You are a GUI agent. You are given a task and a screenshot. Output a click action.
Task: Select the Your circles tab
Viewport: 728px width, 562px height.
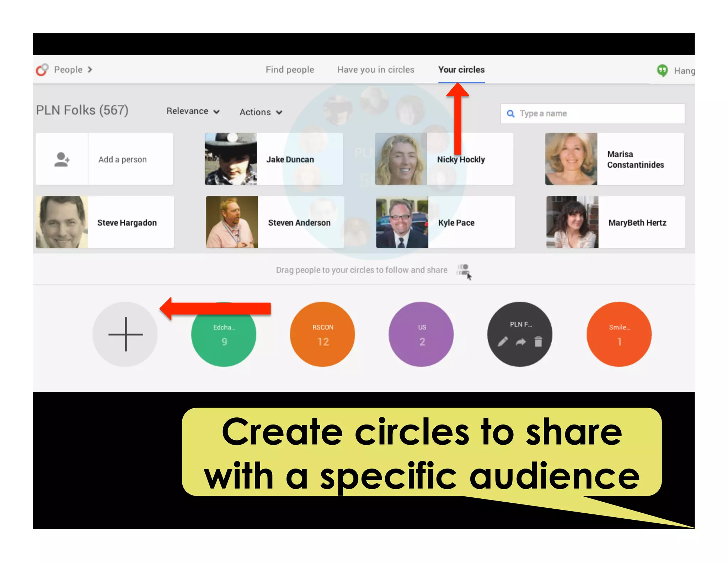click(461, 70)
